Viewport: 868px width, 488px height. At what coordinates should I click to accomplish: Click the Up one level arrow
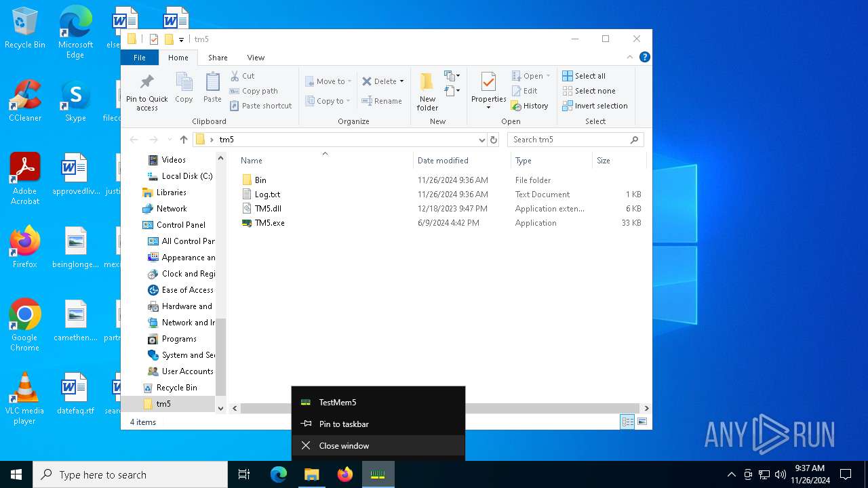point(184,140)
